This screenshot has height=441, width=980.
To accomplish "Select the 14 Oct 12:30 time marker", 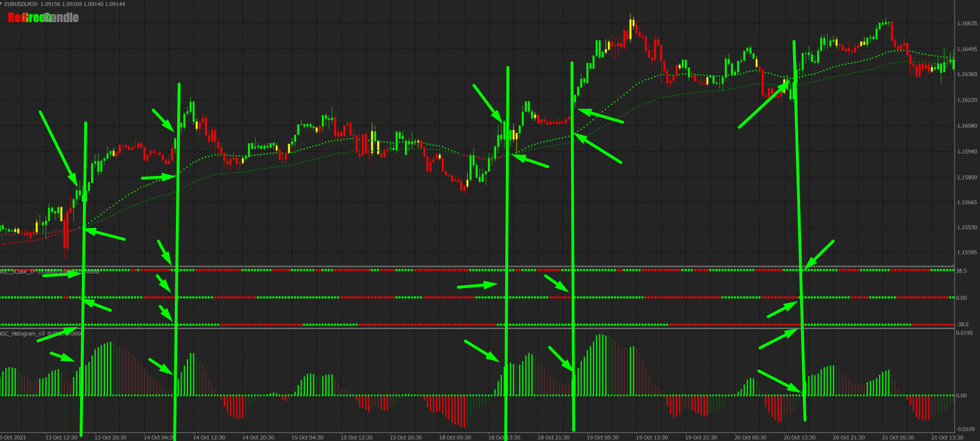I will click(x=209, y=438).
